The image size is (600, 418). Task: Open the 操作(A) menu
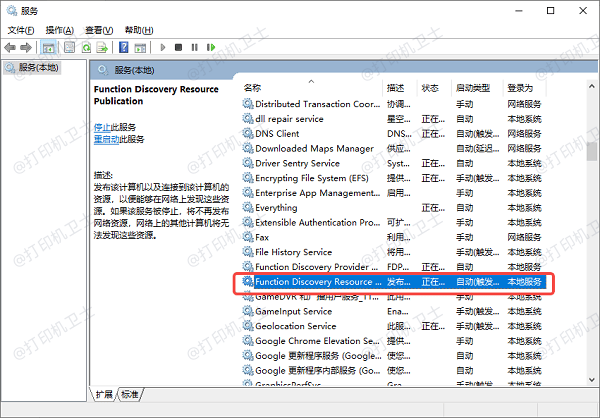pos(59,30)
